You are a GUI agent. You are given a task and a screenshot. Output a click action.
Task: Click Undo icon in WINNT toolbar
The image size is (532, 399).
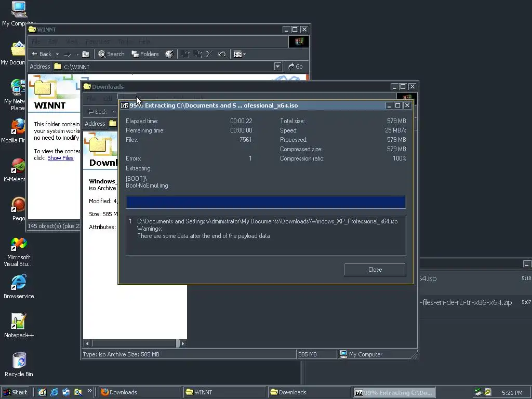(222, 54)
